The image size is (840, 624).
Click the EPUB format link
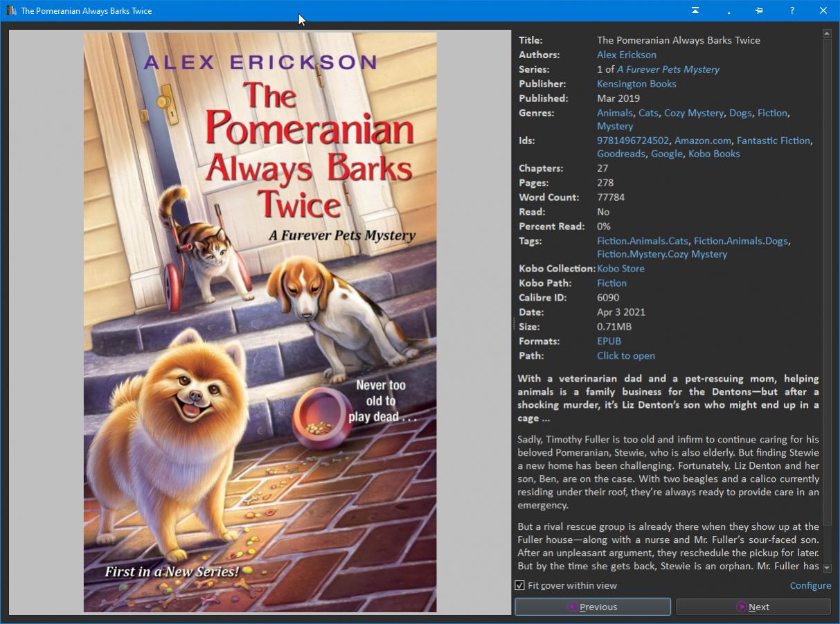tap(609, 341)
